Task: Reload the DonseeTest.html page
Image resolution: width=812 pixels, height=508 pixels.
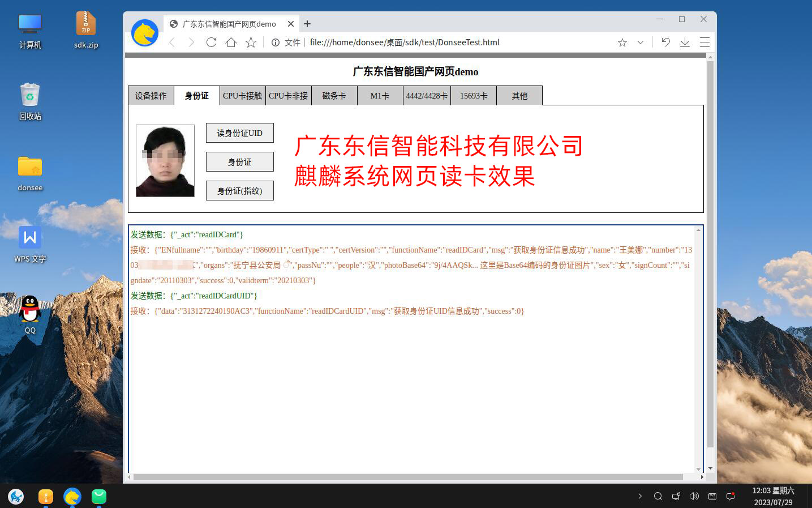Action: coord(210,42)
